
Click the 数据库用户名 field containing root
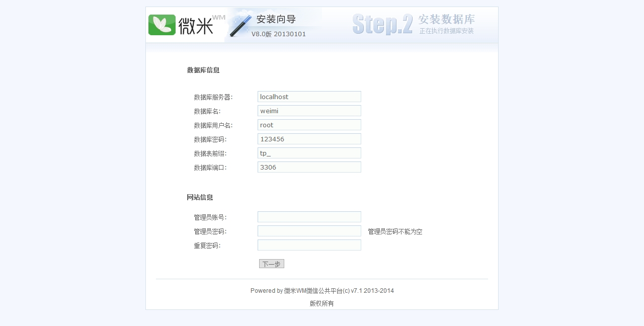[x=309, y=125]
